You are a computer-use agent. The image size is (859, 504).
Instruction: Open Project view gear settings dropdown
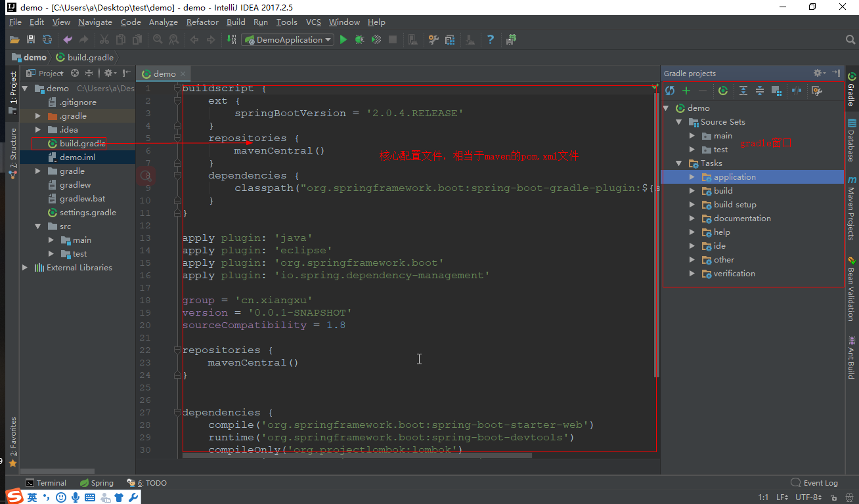click(110, 73)
